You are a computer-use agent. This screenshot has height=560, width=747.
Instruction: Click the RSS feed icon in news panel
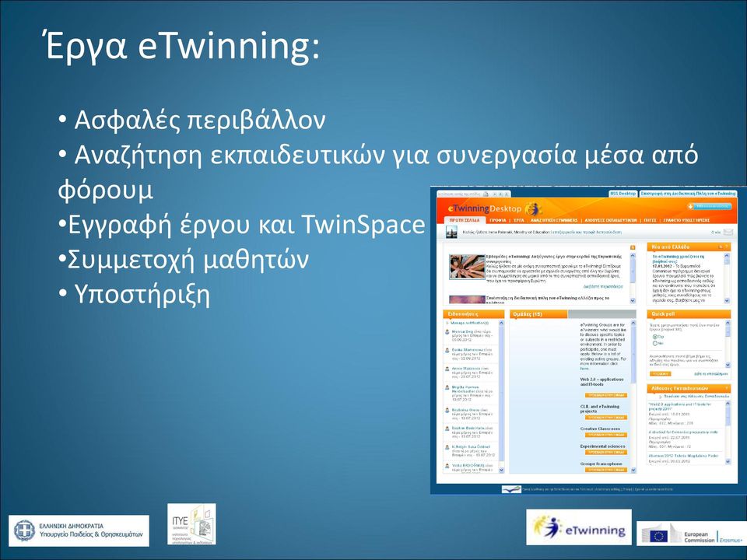pyautogui.click(x=633, y=247)
